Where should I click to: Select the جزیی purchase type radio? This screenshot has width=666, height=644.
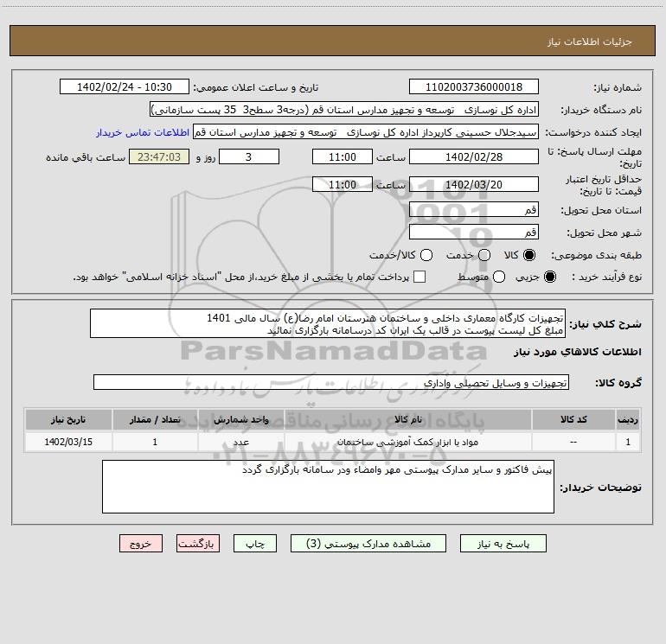coord(549,277)
